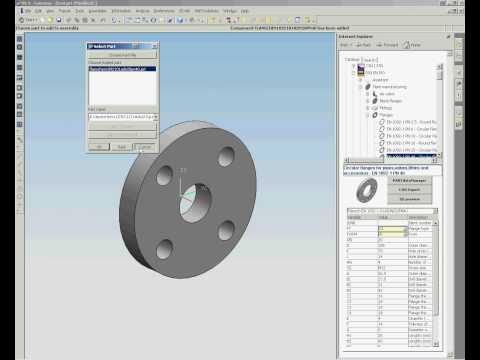
Task: Collapse the Flanges tree expander
Action: [x=368, y=115]
